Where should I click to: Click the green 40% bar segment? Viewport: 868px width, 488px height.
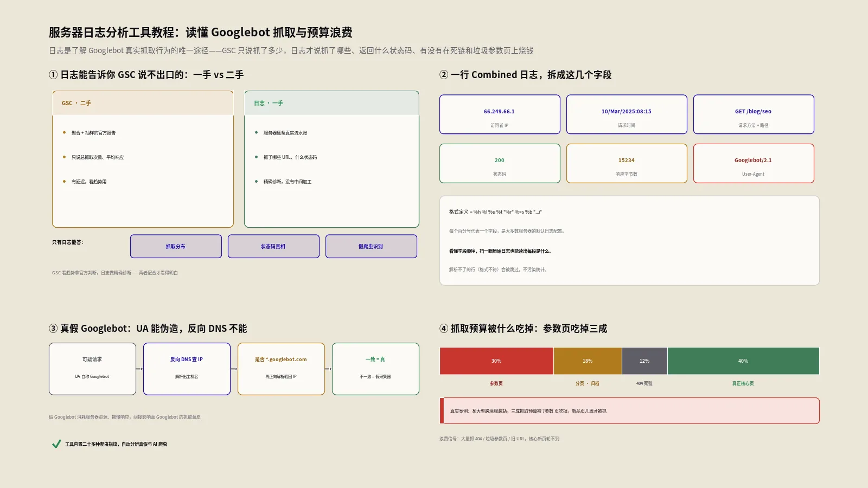point(743,361)
